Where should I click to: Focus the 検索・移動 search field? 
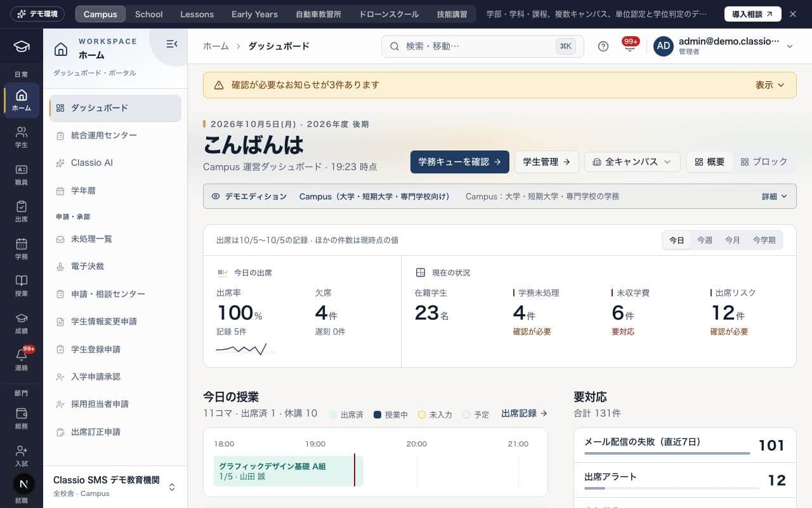click(482, 46)
